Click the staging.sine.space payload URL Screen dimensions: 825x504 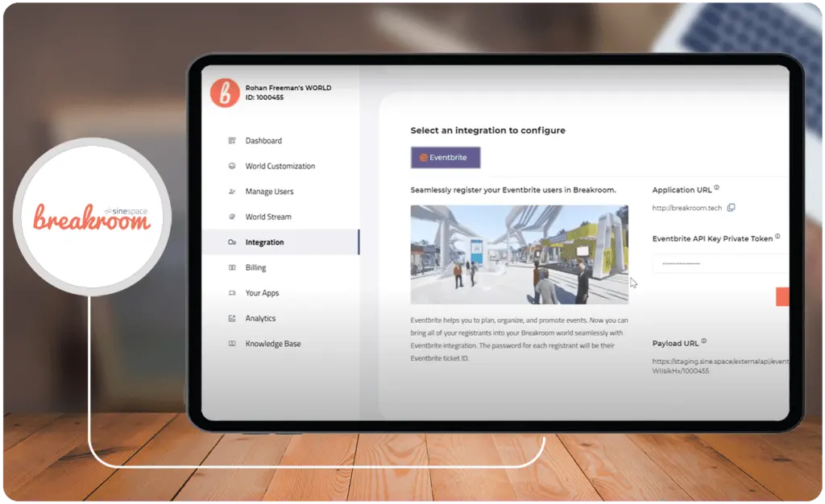coord(721,366)
